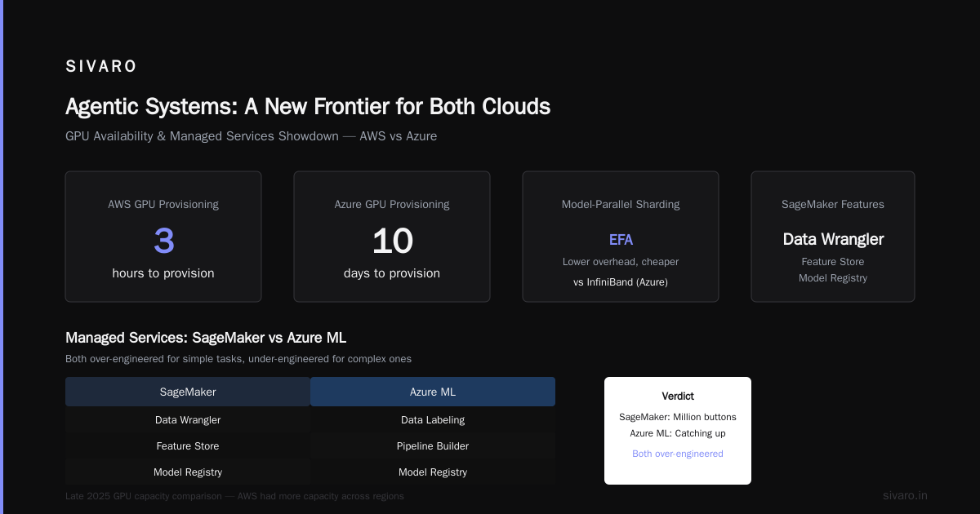
Task: Click the 'days to provision' text
Action: point(392,273)
